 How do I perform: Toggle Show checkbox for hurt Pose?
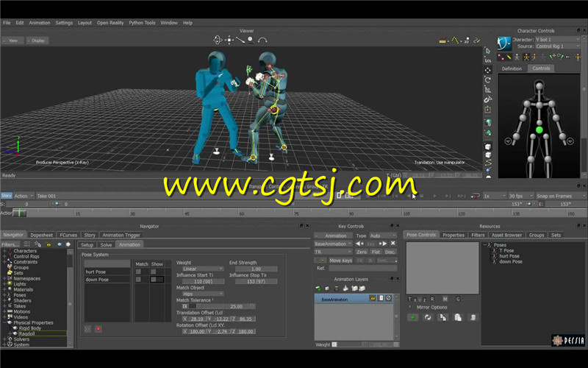point(153,272)
